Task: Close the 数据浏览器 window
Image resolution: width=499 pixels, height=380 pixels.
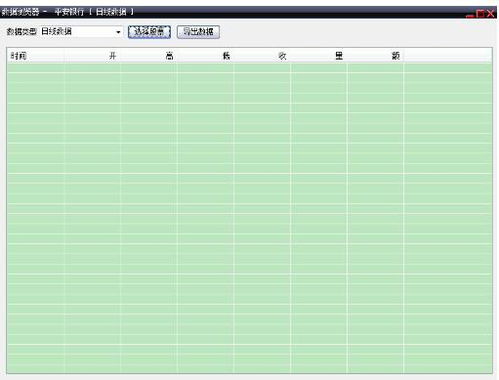Action: (490, 14)
